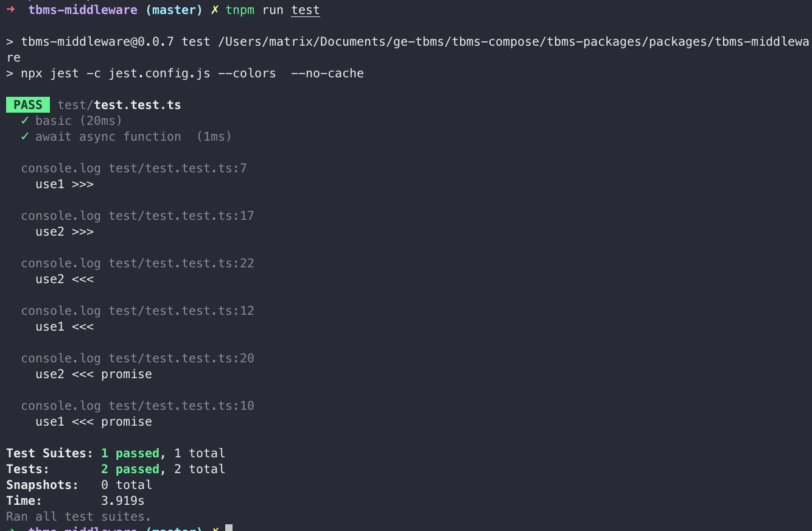Click the 'use1 >>>' log output
812x531 pixels.
65,184
